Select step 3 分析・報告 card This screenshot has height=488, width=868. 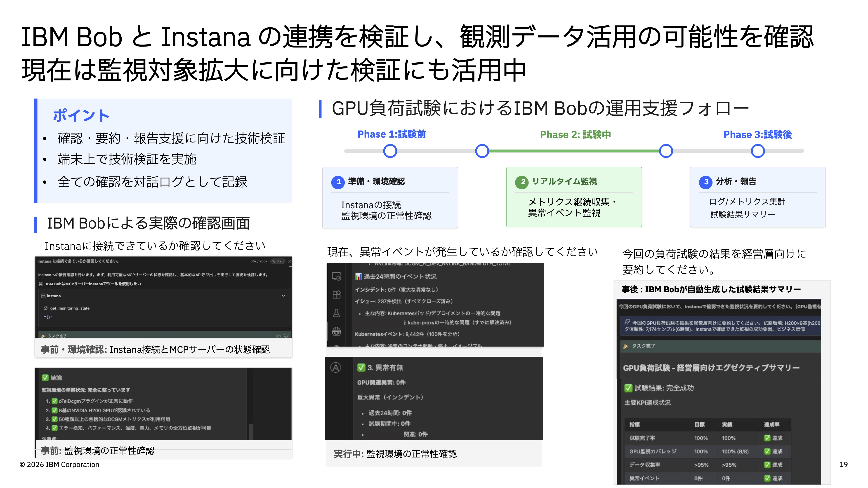tap(758, 197)
